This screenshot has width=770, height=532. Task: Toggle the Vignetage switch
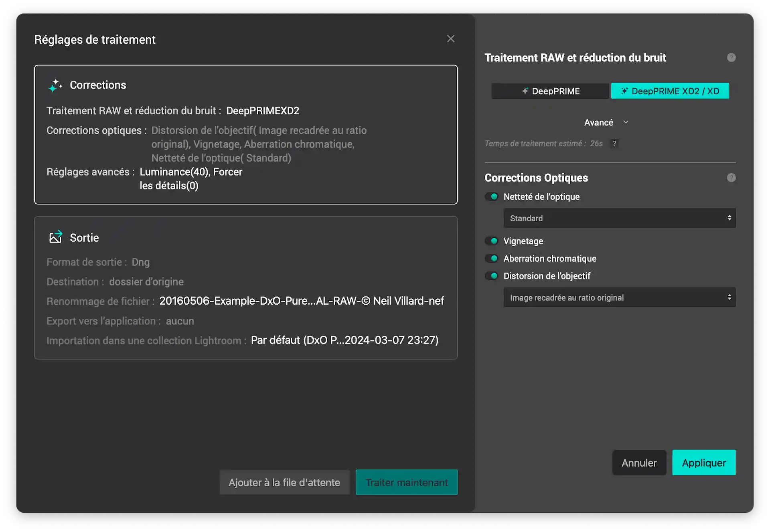click(492, 241)
